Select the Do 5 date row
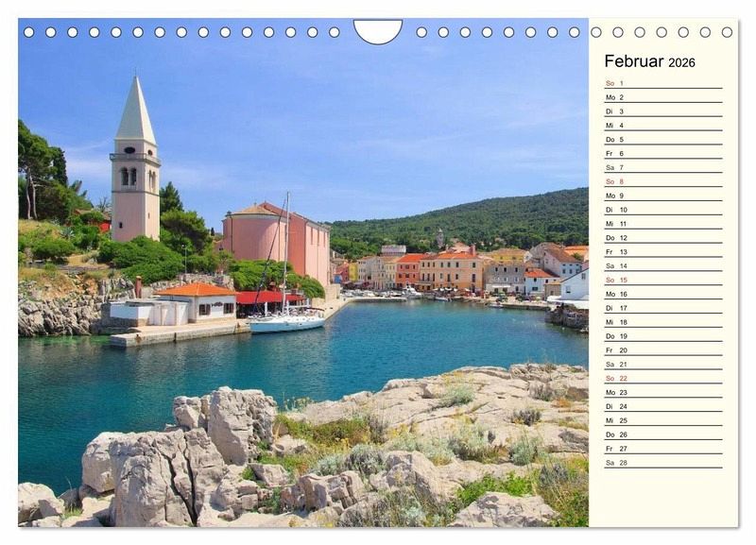 point(663,139)
